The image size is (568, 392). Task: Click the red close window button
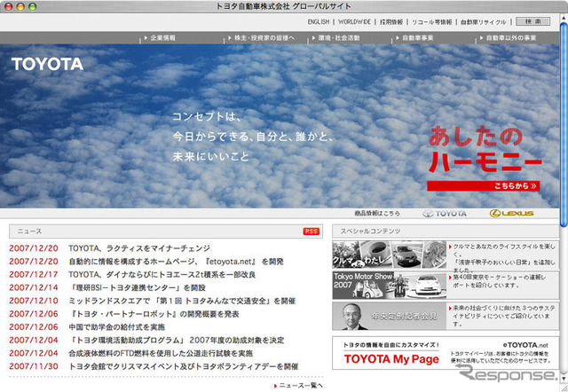click(8, 6)
